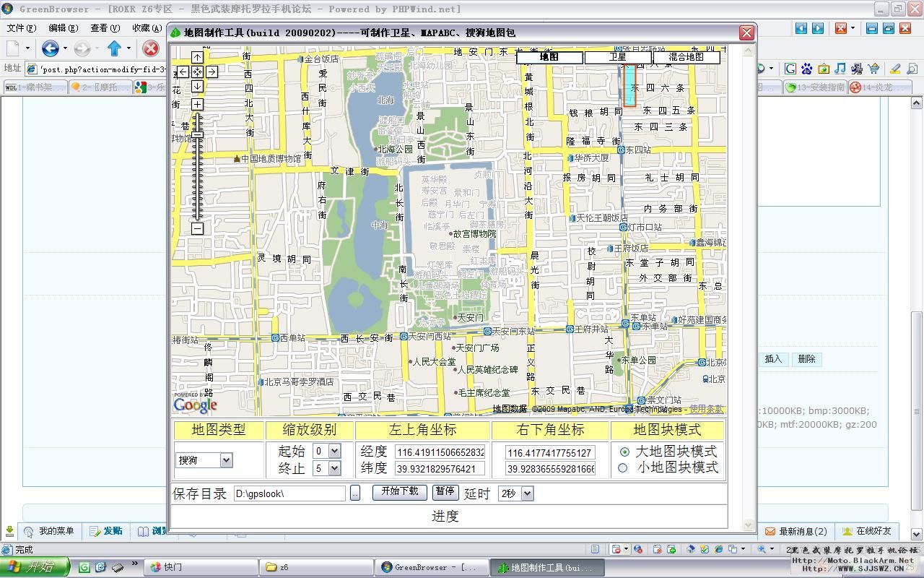Click the map recenter button between arrows
Screen dimensions: 924x578
pos(197,72)
